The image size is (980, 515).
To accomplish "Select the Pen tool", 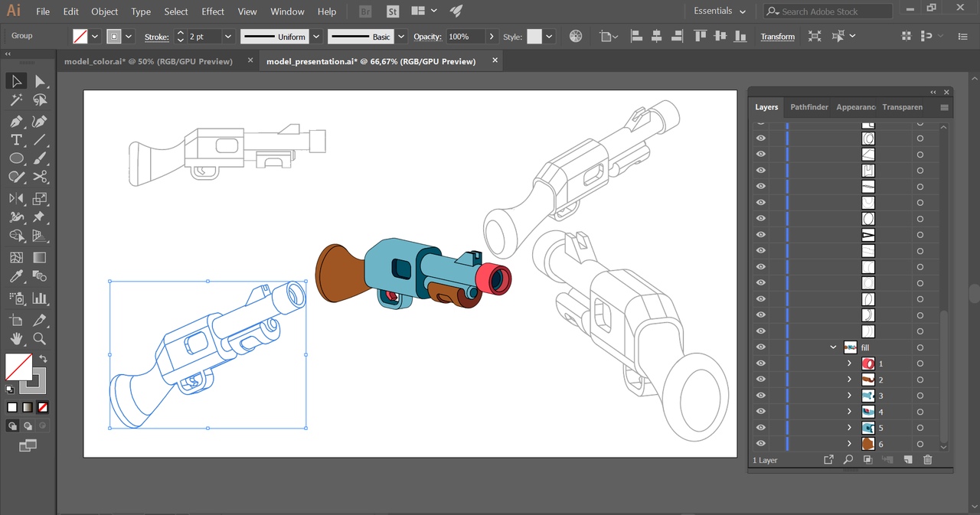I will click(16, 122).
